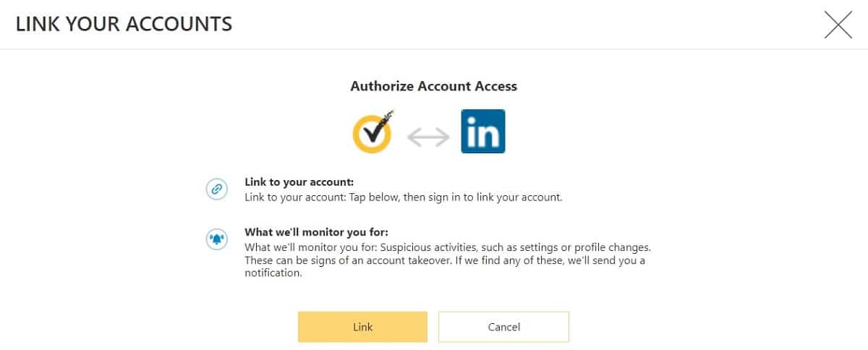Select the bold "What we'll monitor you for:" heading
Viewport: 868px width, 350px height.
tap(317, 232)
